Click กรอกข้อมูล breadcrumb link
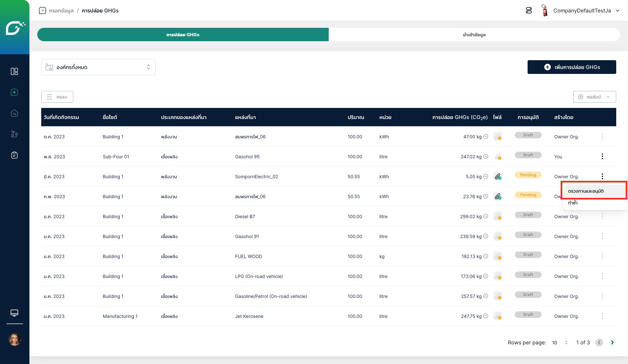The image size is (628, 364). (x=61, y=10)
